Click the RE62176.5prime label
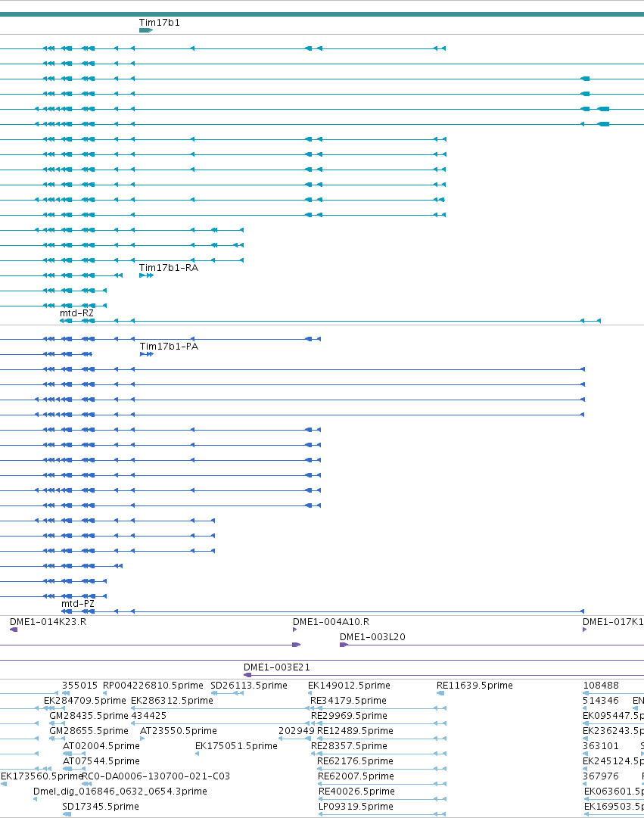 coord(356,761)
